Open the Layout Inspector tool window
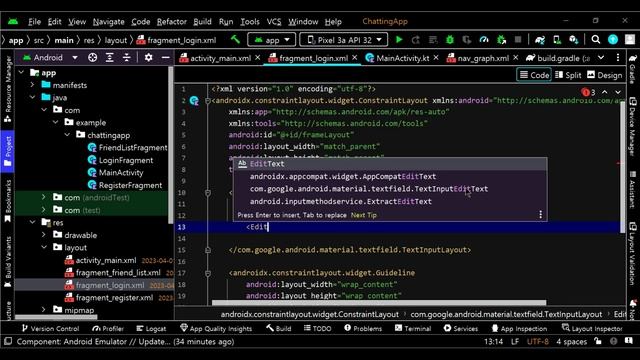The image size is (640, 360). [592, 328]
